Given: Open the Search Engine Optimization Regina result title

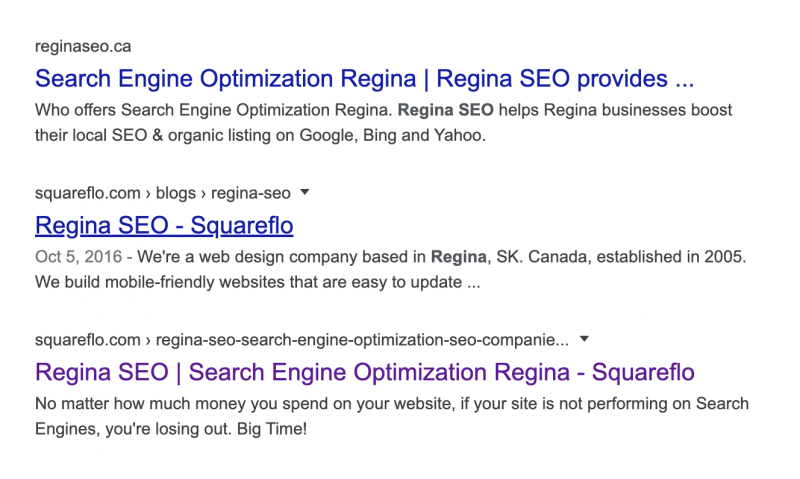Looking at the screenshot, I should pyautogui.click(x=364, y=79).
